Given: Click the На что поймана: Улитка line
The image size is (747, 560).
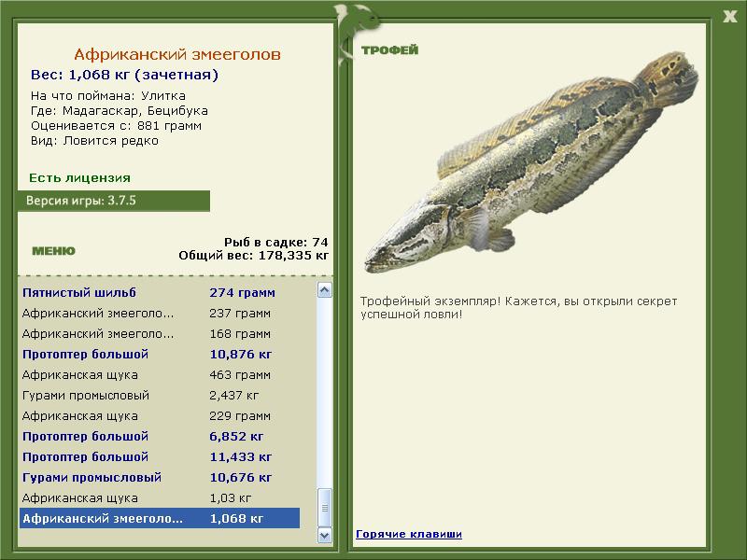Looking at the screenshot, I should 108,96.
